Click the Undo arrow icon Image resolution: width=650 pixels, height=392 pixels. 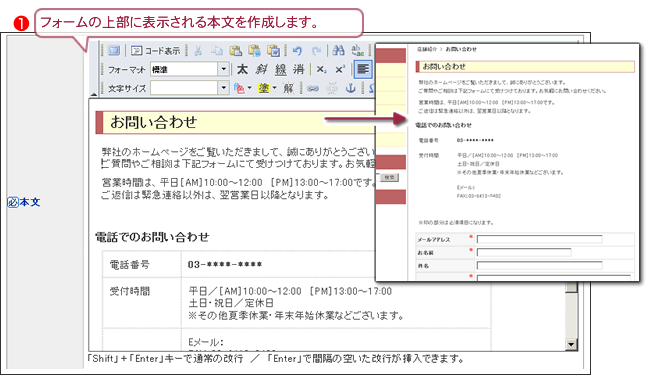[x=297, y=51]
